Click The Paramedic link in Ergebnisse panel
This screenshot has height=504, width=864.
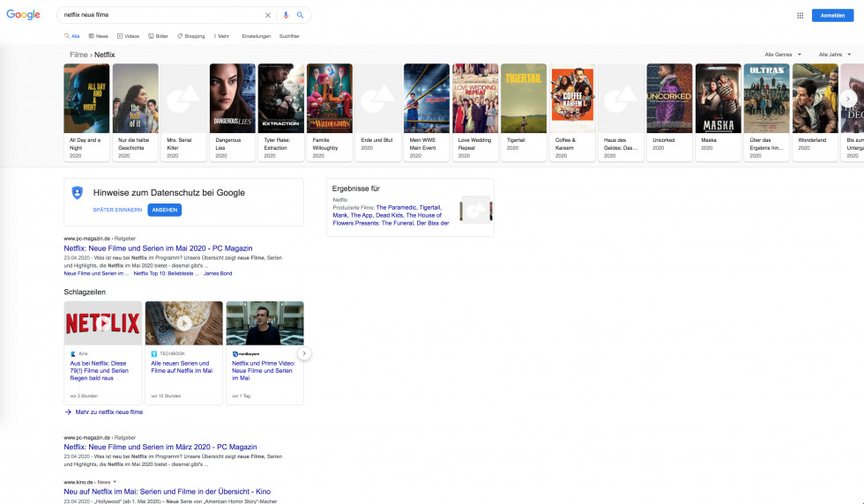396,208
